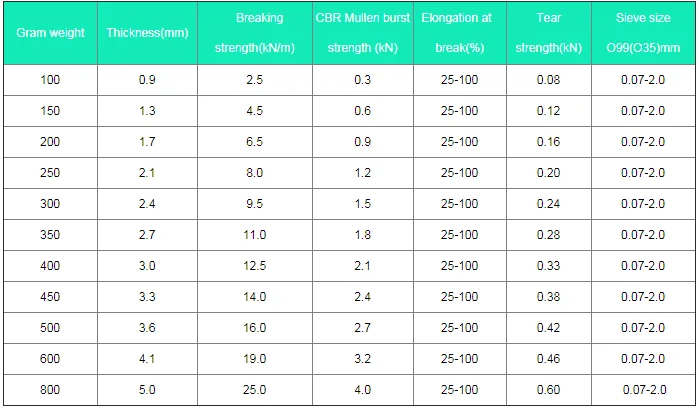Click the gram weight 800 cell
The image size is (699, 408).
point(50,390)
